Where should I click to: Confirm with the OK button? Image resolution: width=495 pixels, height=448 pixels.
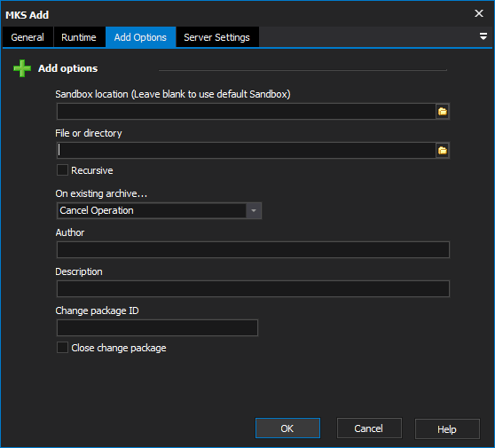pos(287,428)
